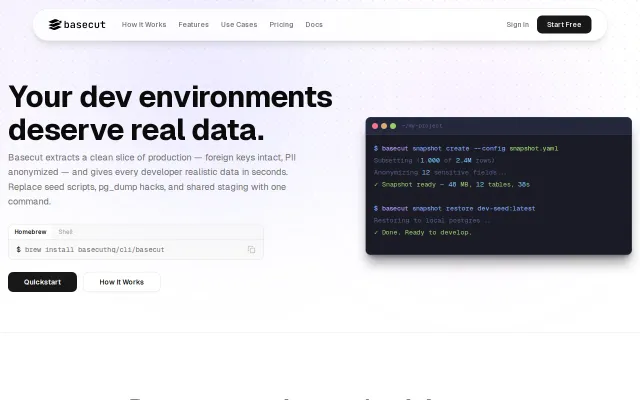Viewport: 640px width, 400px height.
Task: Click the basecut stacked-layers logo icon
Action: point(55,24)
